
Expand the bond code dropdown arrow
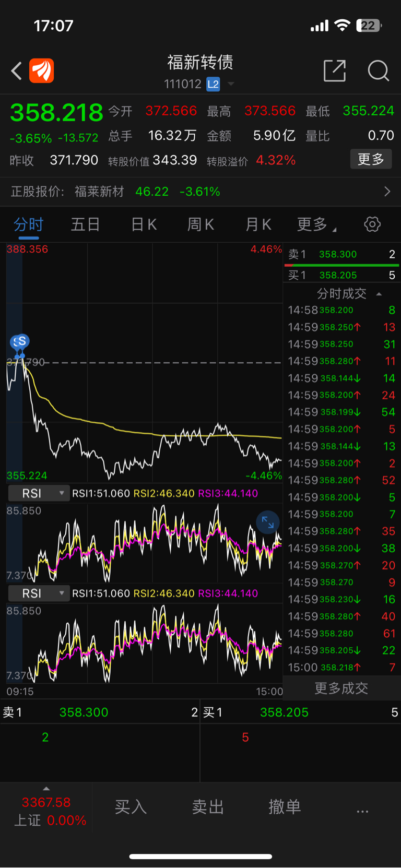coord(231,84)
